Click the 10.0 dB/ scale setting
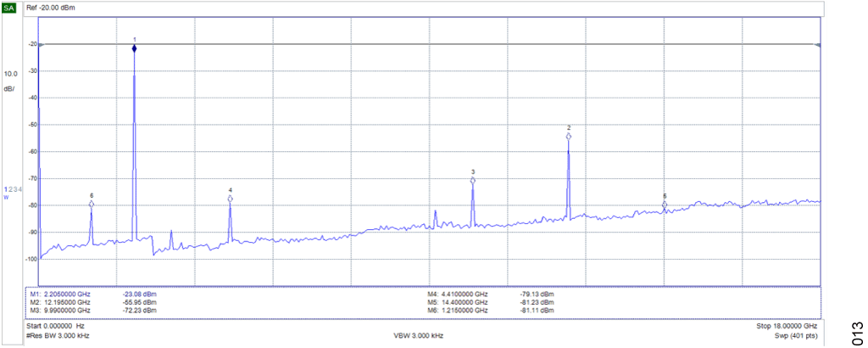Screen dimensions: 868x348 (x=9, y=81)
